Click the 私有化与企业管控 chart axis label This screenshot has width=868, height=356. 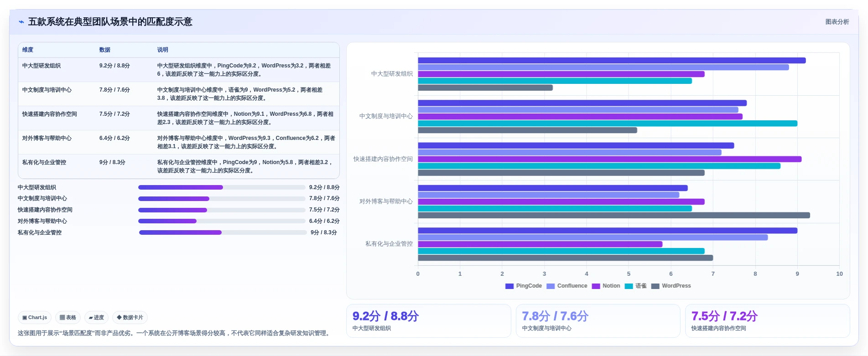coord(389,244)
